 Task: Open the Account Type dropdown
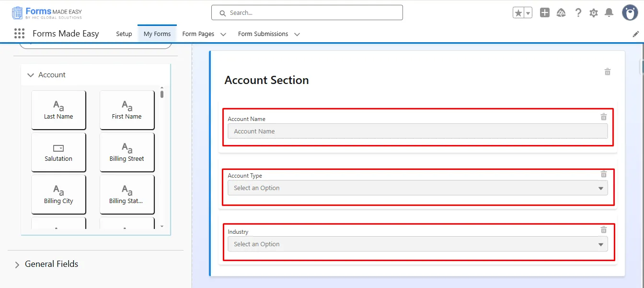(417, 188)
